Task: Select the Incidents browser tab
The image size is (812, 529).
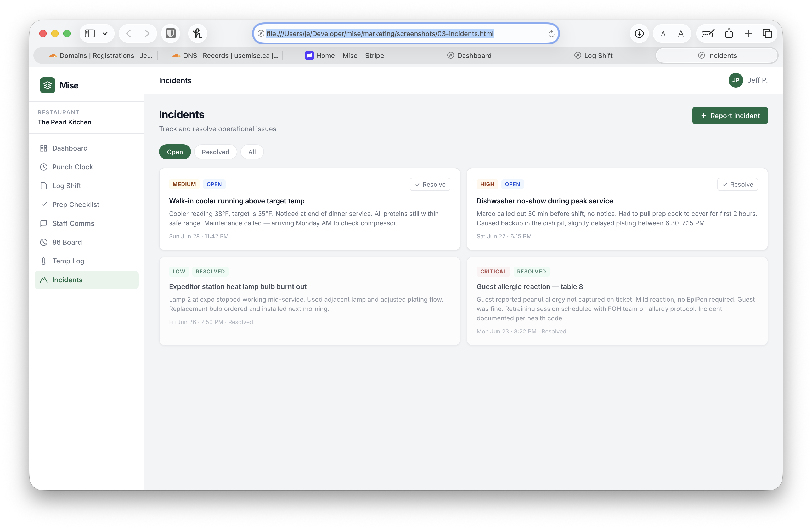Action: 717,56
